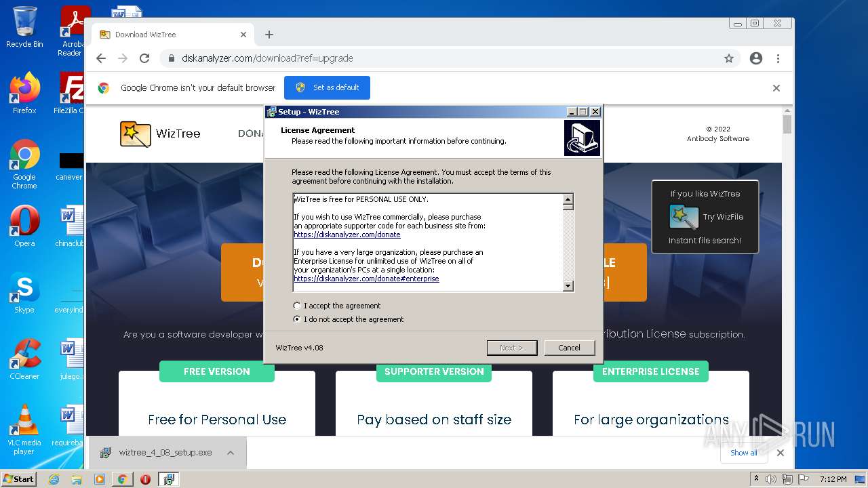The image size is (868, 488).
Task: Open File Explorer folder on taskbar
Action: (x=77, y=479)
